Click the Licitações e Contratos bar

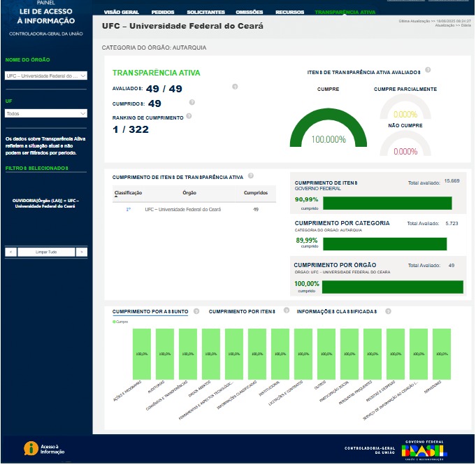pos(303,354)
